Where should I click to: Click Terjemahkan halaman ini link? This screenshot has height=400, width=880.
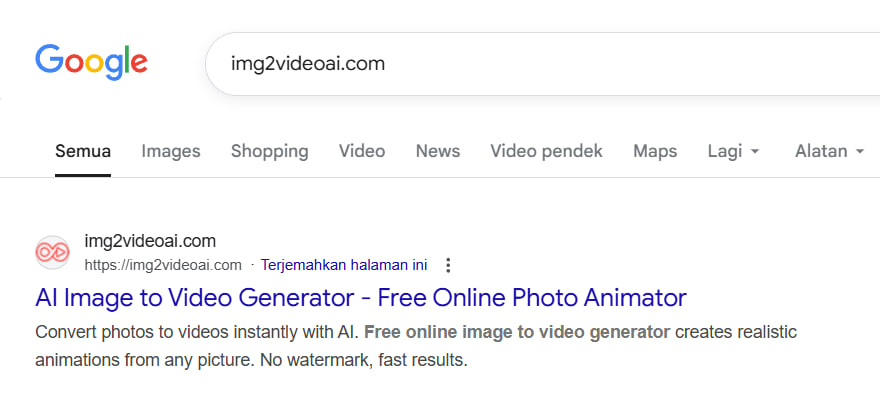pos(344,265)
